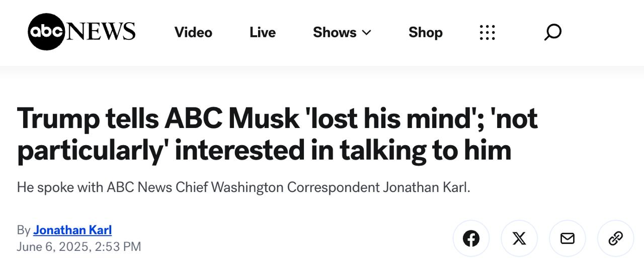This screenshot has height=269, width=644.
Task: Click the Trump tells ABC Musk headline
Action: [x=277, y=119]
